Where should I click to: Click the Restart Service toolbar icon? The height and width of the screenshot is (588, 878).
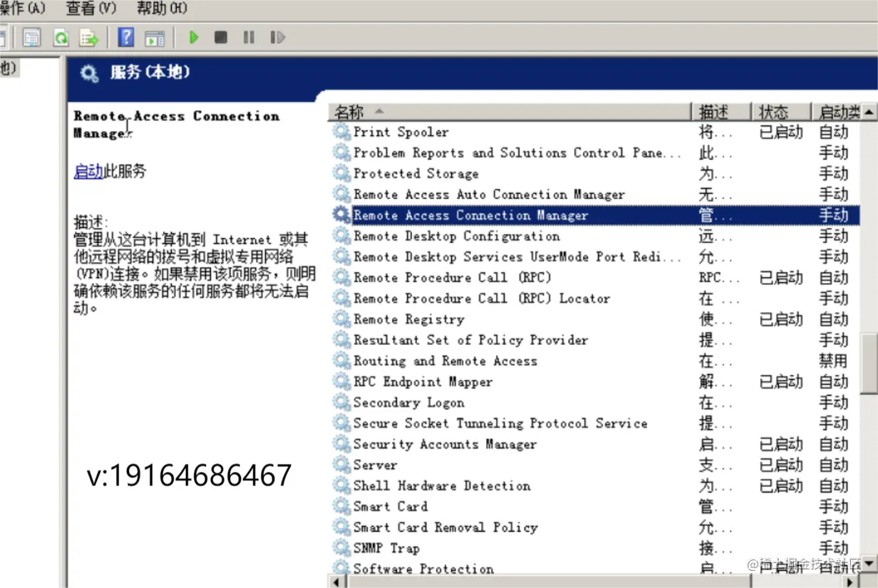[x=277, y=37]
